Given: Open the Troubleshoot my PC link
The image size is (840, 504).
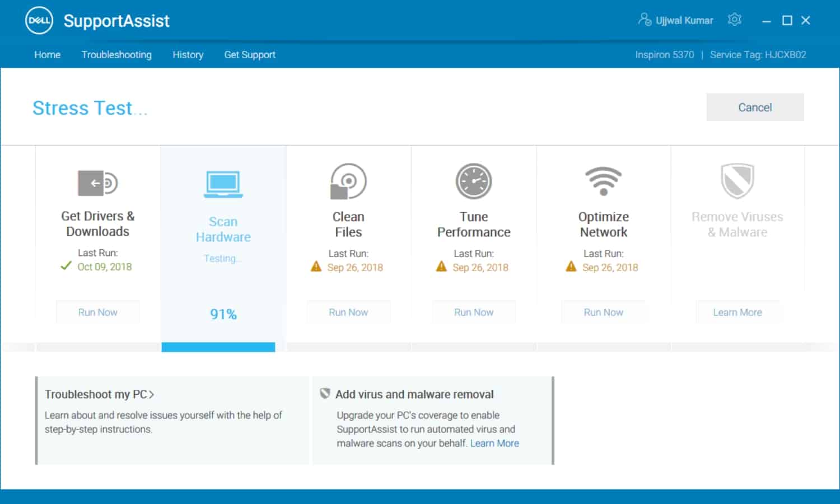Looking at the screenshot, I should click(x=99, y=394).
